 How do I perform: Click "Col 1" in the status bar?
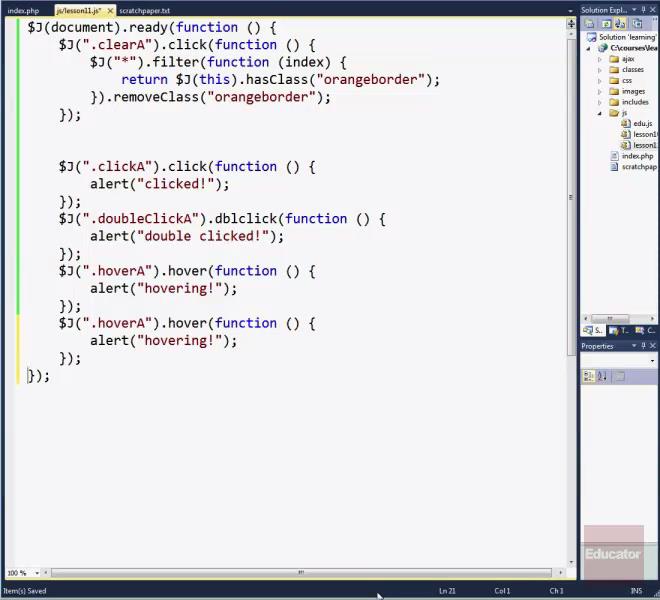click(x=502, y=591)
